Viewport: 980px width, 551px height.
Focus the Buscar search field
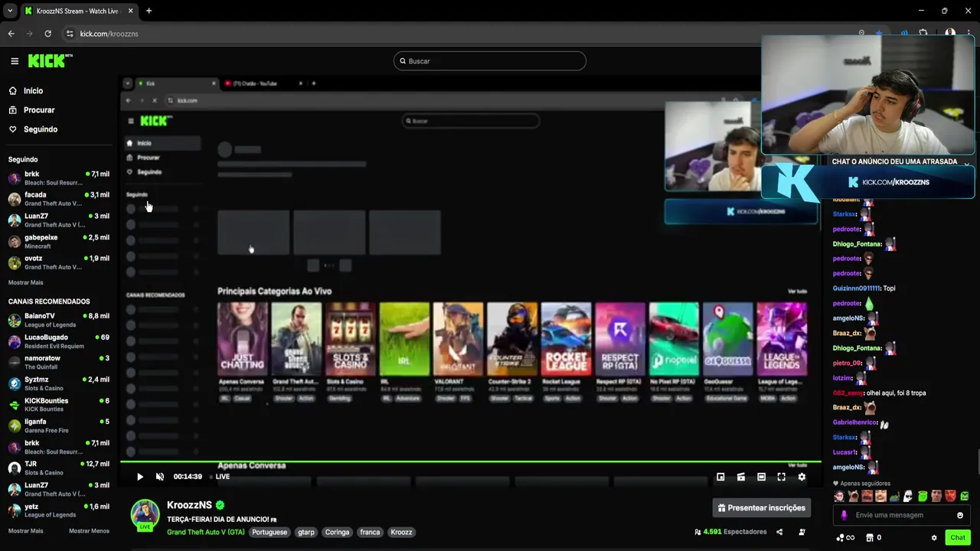point(490,61)
